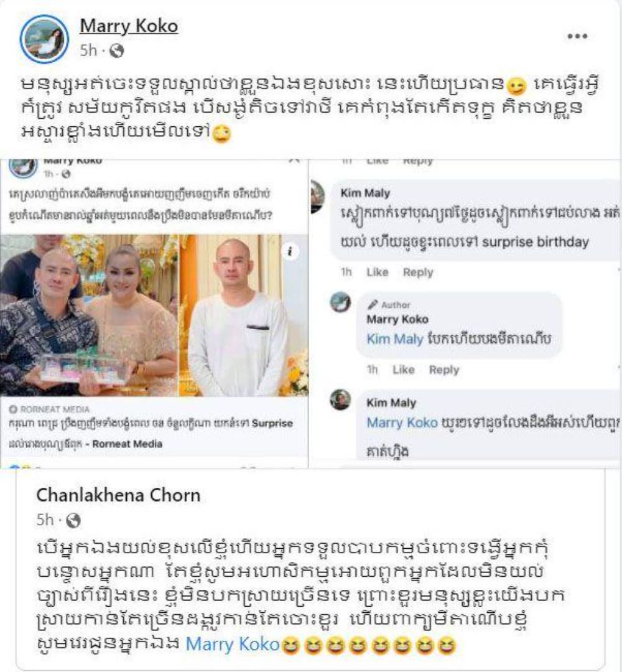Like Marry Koko's author reply comment
The image size is (622, 672).
(x=404, y=370)
